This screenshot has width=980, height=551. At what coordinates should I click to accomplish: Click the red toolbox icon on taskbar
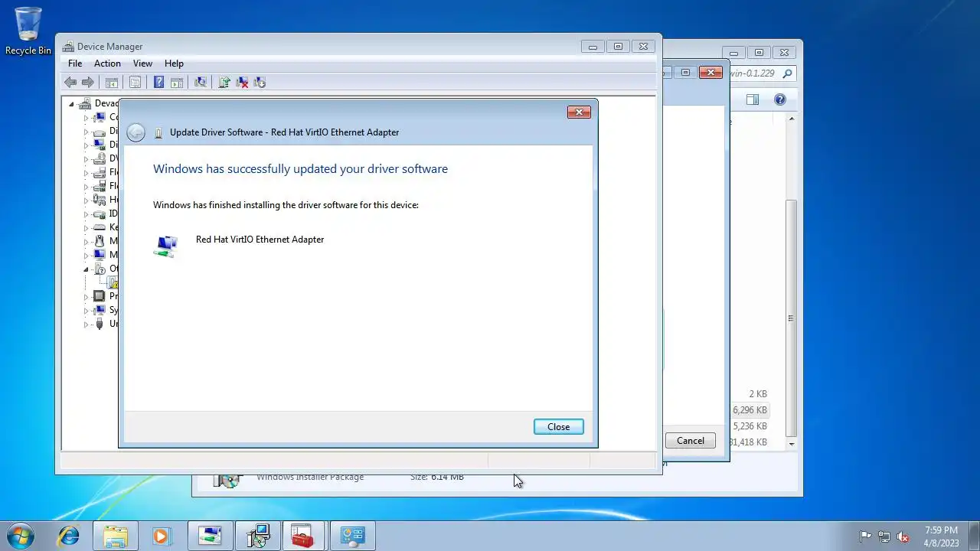(x=303, y=536)
